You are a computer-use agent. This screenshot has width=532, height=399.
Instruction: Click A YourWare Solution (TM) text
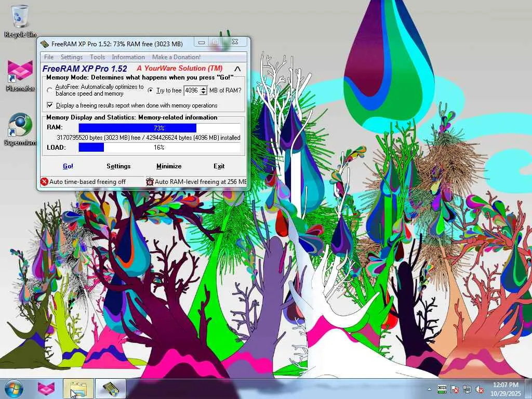179,68
